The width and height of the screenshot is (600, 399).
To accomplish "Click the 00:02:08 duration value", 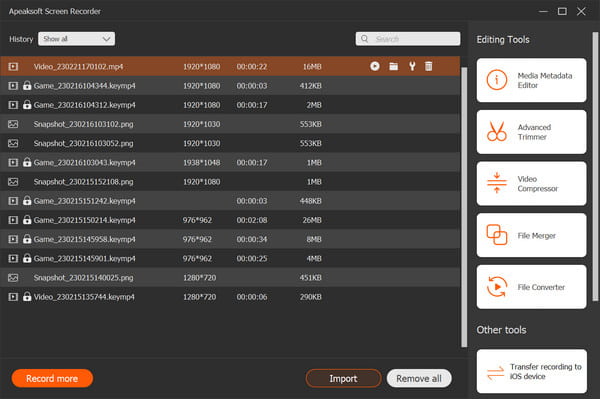I will point(252,220).
